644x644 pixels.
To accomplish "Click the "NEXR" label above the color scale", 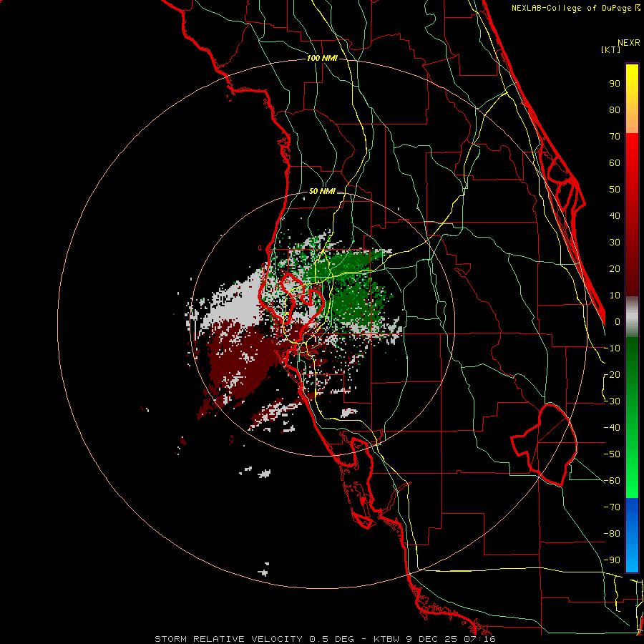I will point(629,43).
